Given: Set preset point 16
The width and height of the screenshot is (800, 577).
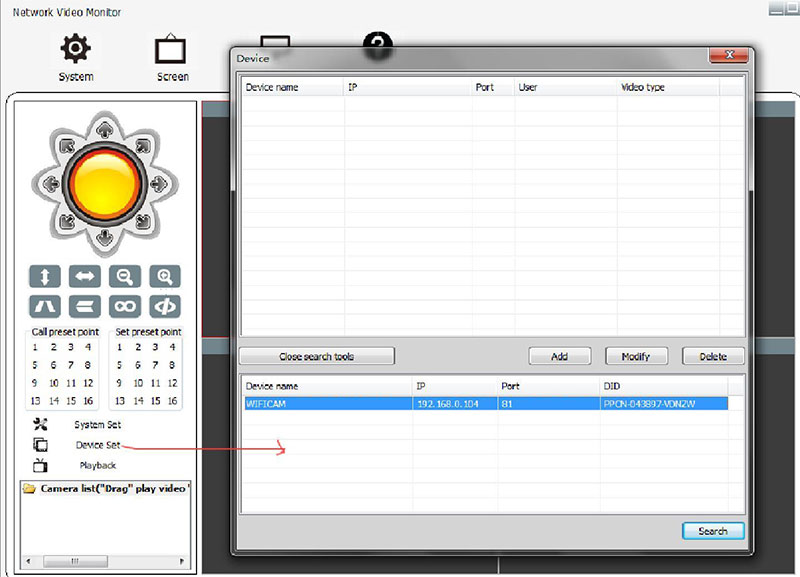Looking at the screenshot, I should coord(171,401).
